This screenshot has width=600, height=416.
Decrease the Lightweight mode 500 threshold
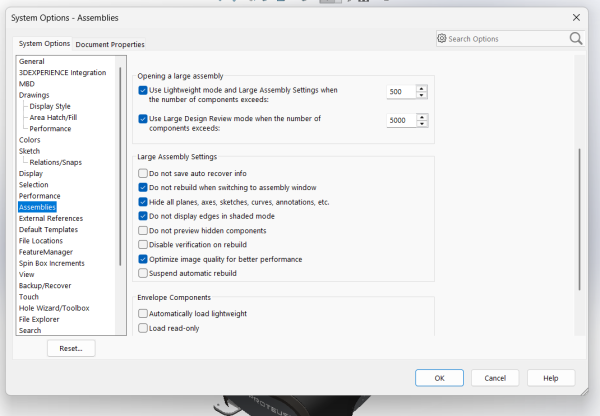tap(422, 95)
